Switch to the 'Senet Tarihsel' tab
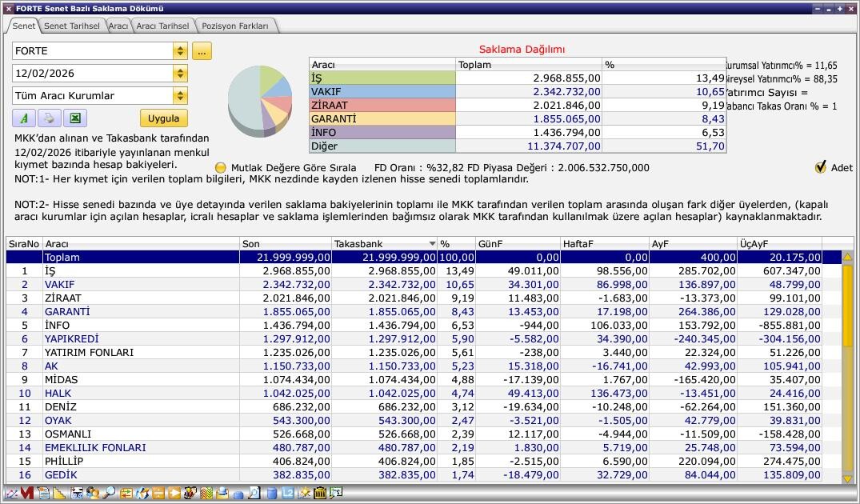 click(x=71, y=26)
